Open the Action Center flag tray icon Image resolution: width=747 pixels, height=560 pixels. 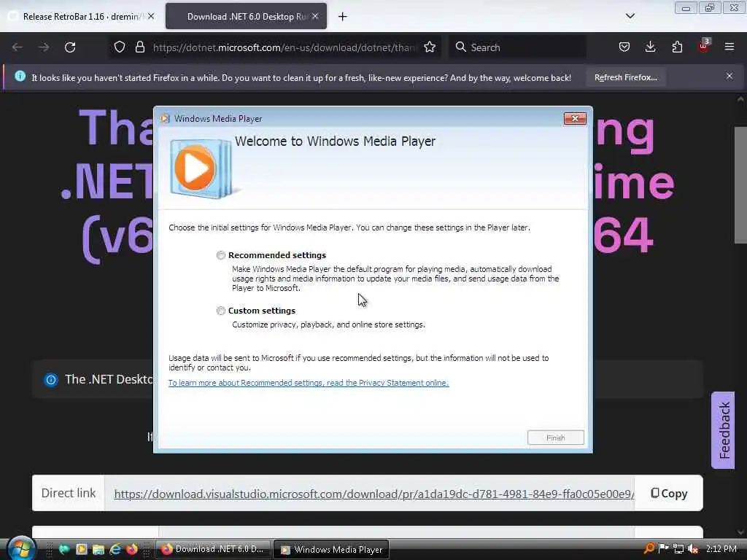click(x=663, y=548)
